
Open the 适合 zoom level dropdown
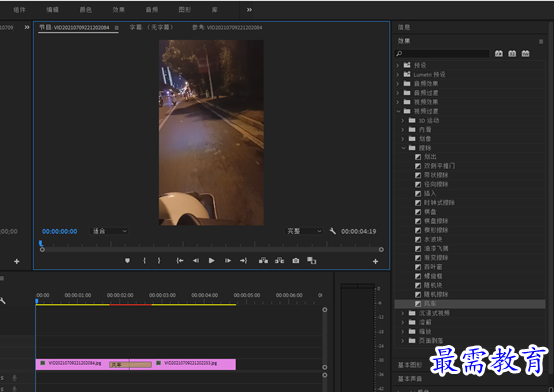click(109, 231)
